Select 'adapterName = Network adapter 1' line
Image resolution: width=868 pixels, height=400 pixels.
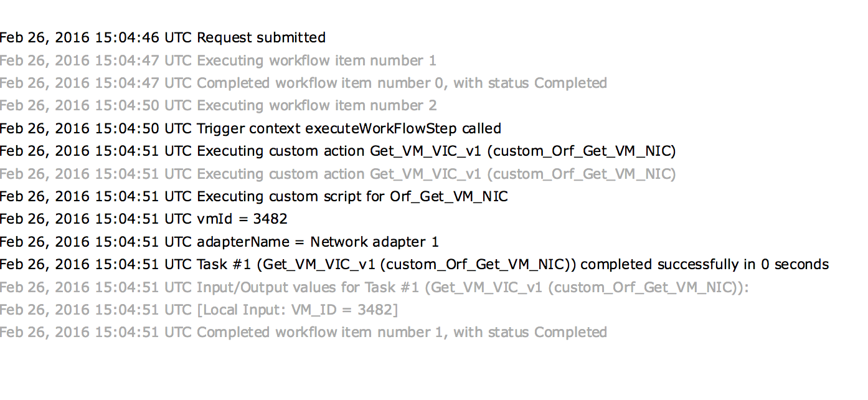click(219, 242)
